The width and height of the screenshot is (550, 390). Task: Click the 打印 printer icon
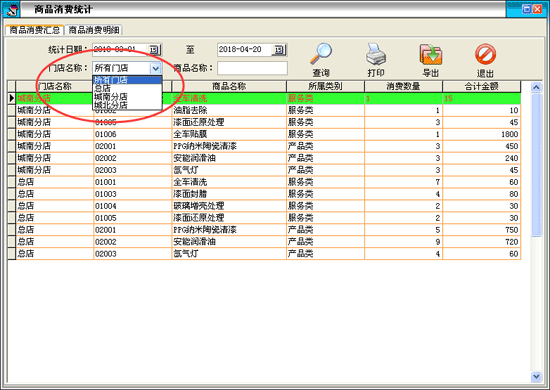point(376,54)
